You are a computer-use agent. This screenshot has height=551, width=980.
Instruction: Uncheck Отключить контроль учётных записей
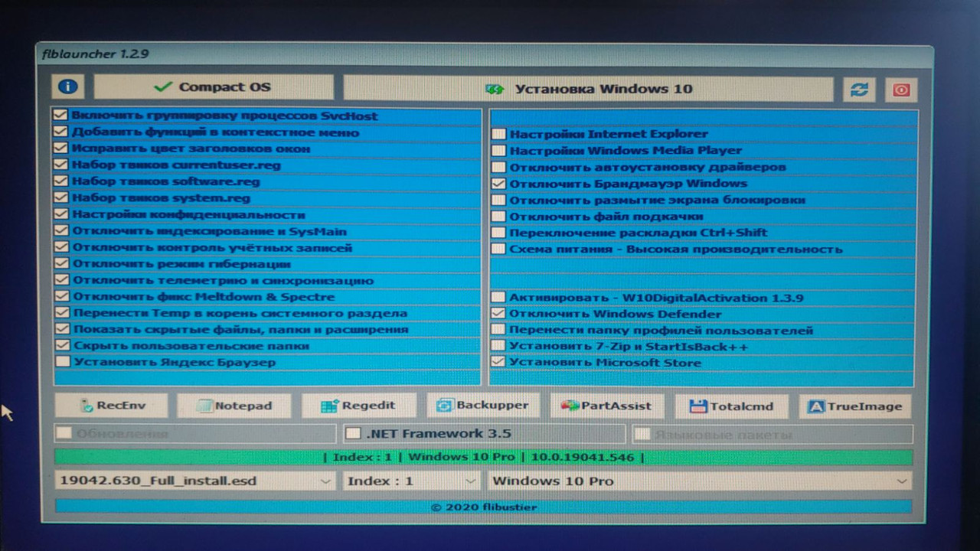[60, 247]
